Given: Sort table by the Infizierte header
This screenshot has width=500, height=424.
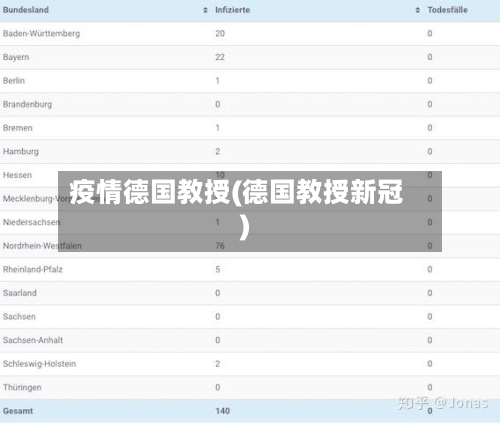Looking at the screenshot, I should [233, 10].
